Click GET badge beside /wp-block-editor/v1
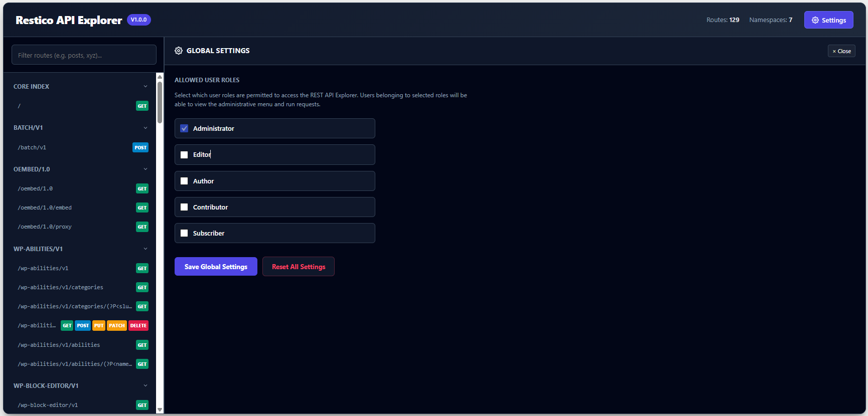 (x=142, y=405)
